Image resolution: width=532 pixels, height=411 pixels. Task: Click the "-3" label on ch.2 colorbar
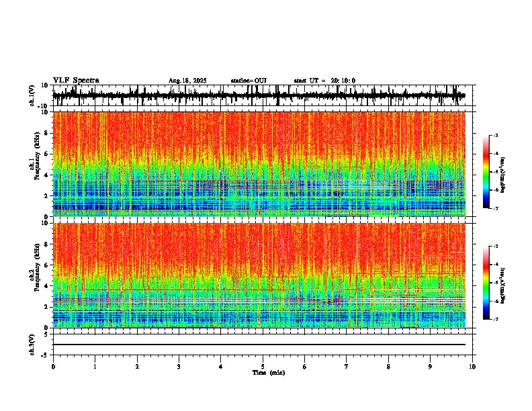click(496, 246)
